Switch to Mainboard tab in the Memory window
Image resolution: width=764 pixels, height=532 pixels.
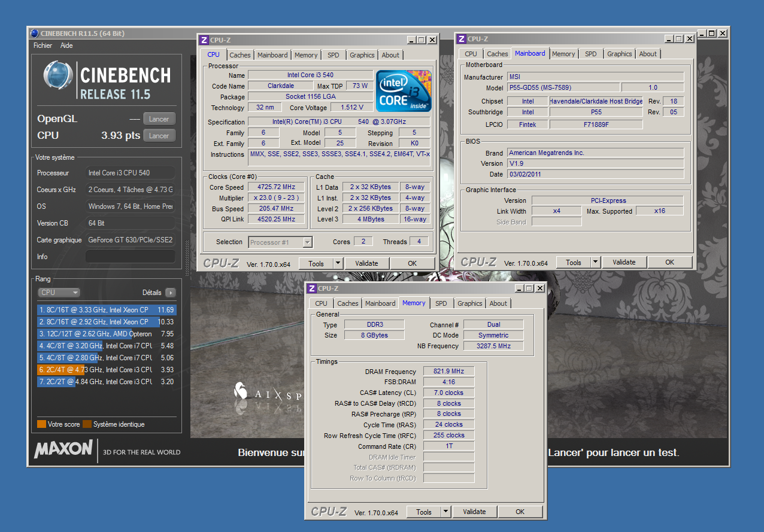tap(380, 303)
